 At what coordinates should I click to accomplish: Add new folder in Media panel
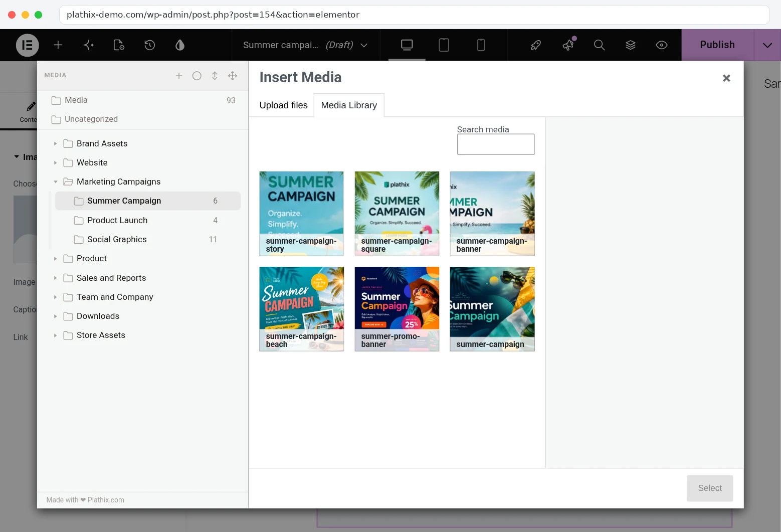[x=179, y=76]
